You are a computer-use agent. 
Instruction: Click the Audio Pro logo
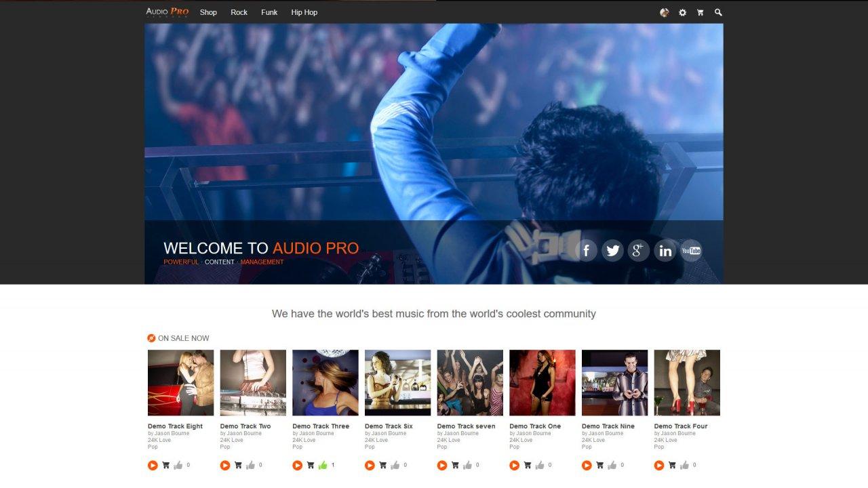point(167,12)
